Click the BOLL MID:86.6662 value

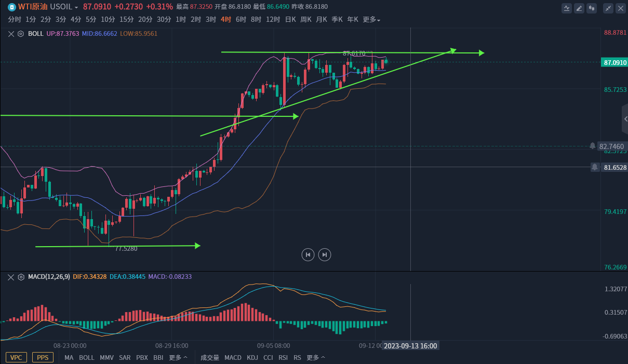100,33
